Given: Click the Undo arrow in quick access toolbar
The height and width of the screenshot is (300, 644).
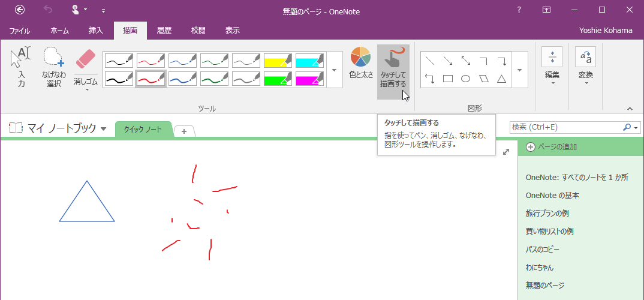Looking at the screenshot, I should (x=47, y=10).
